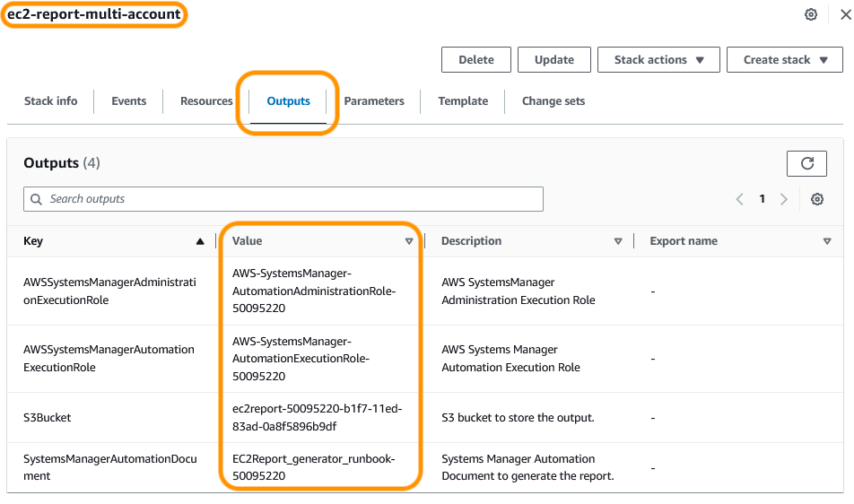Select EC2Report_generator_runbook-50095220 value
This screenshot has height=504, width=854.
pyautogui.click(x=314, y=467)
